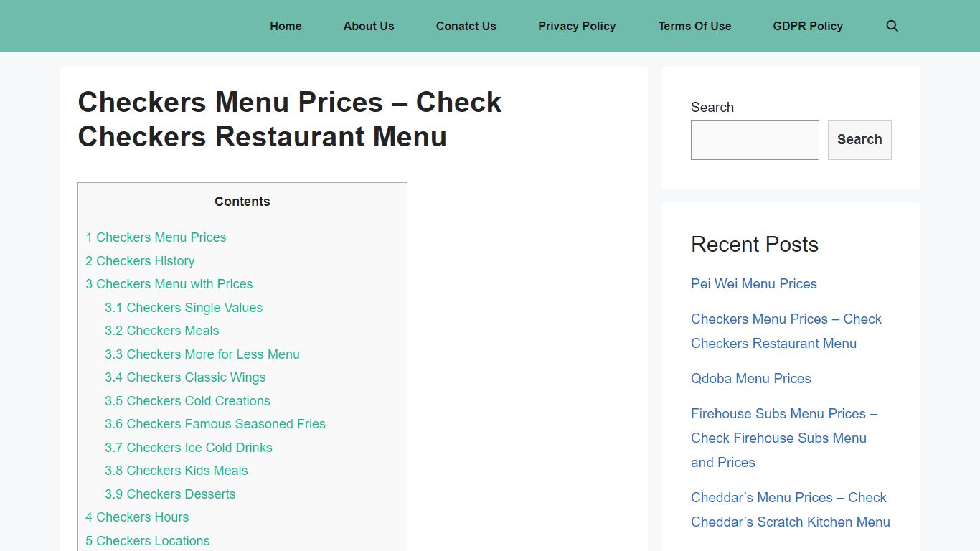The height and width of the screenshot is (551, 980).
Task: Jump to 3 Checkers Menu with Prices
Action: [x=169, y=284]
